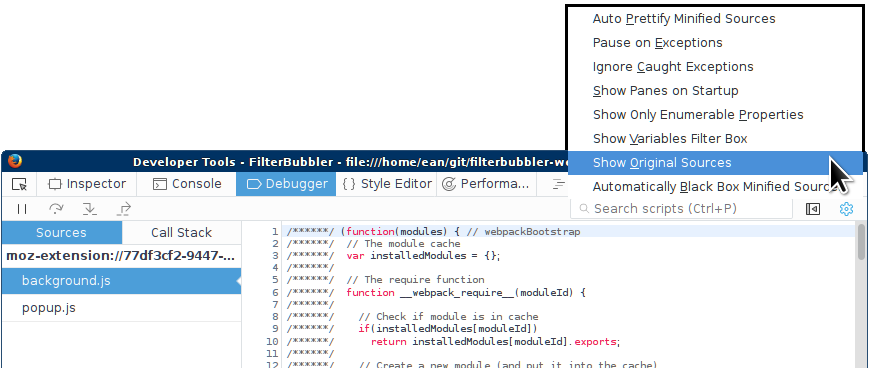Image resolution: width=878 pixels, height=368 pixels.
Task: Open popup.js in the sources list
Action: point(121,308)
